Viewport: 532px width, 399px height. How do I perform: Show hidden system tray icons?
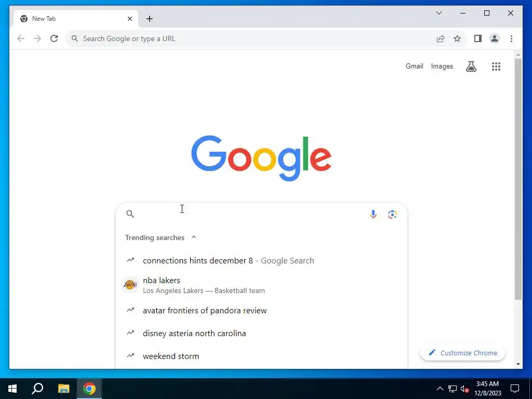440,389
